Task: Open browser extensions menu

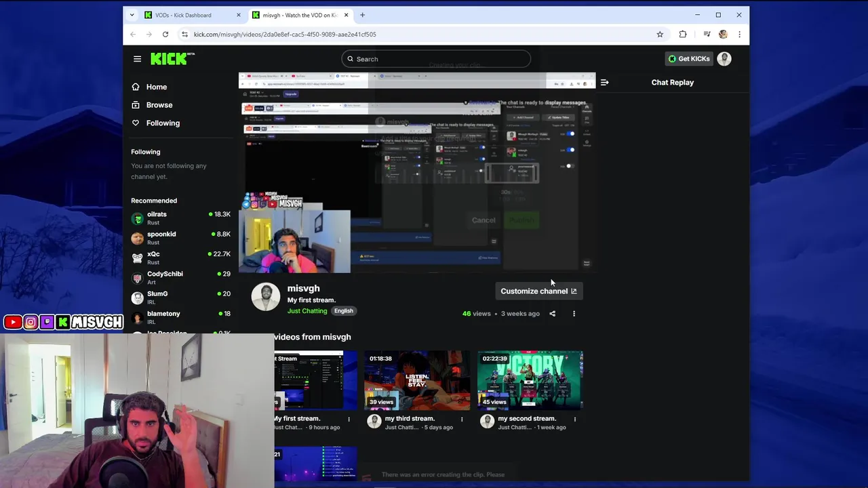Action: point(683,35)
